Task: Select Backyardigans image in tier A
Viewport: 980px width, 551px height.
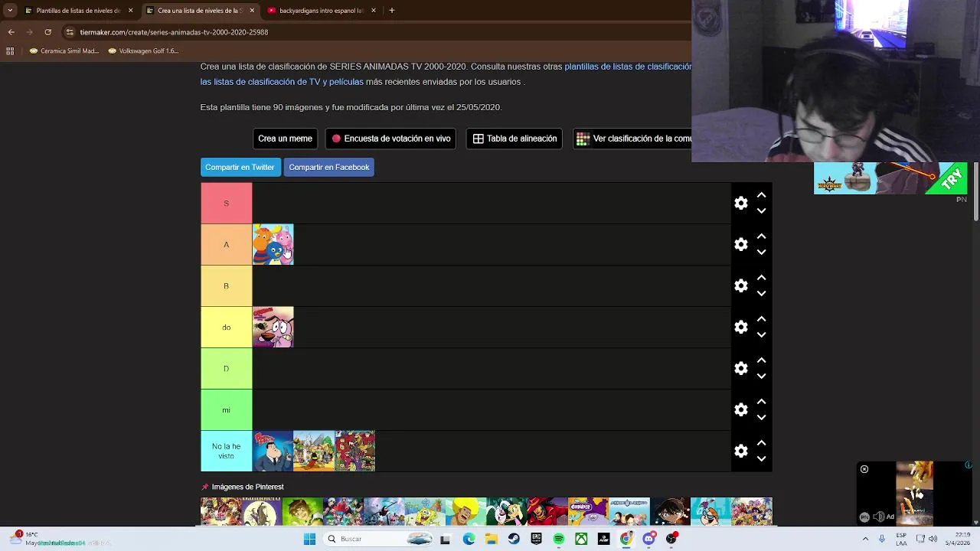Action: coord(273,244)
